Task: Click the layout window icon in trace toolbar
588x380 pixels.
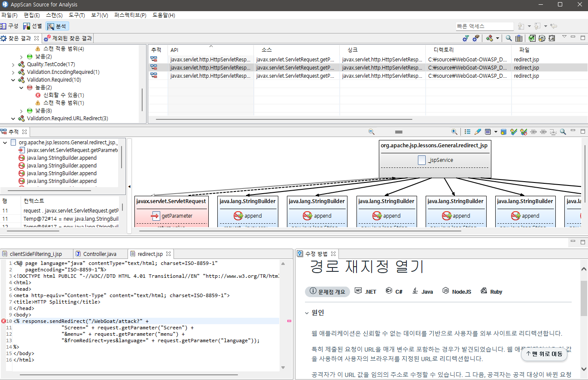Action: [488, 132]
